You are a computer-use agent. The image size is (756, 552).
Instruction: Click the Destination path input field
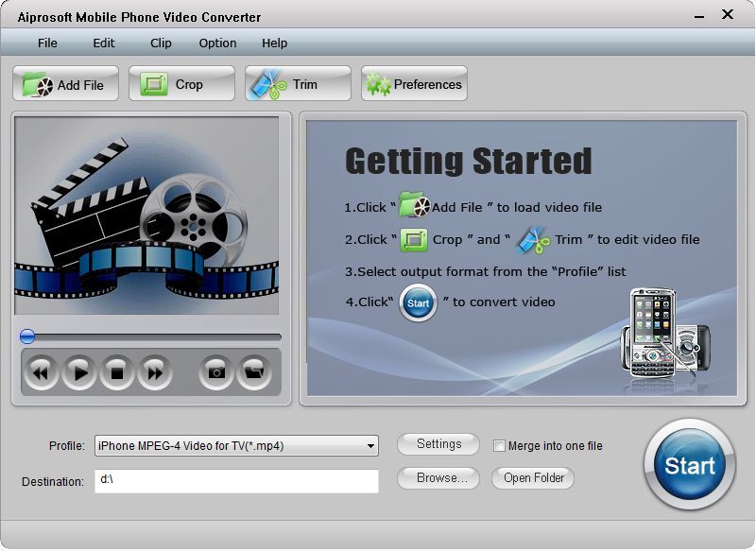point(236,481)
